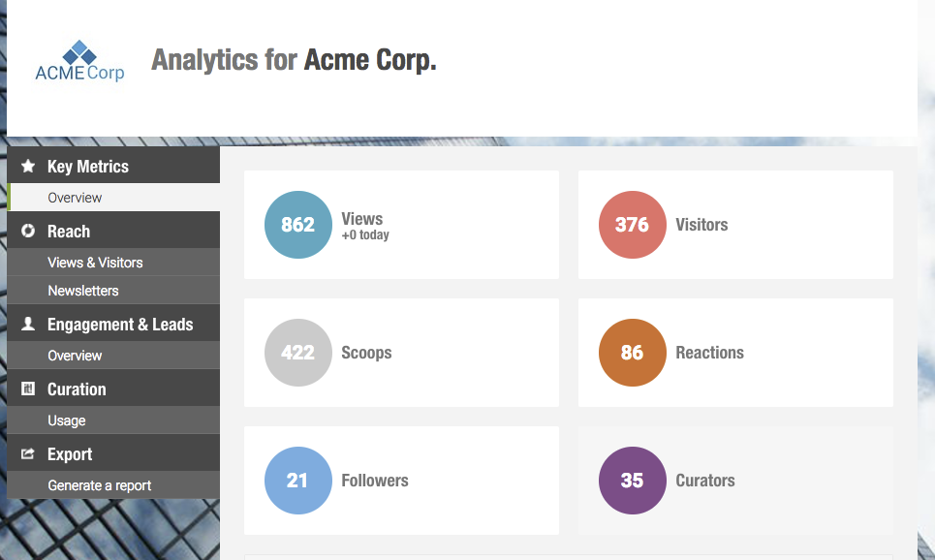This screenshot has width=935, height=560.
Task: Click the Engagement & Leads person icon
Action: point(28,324)
